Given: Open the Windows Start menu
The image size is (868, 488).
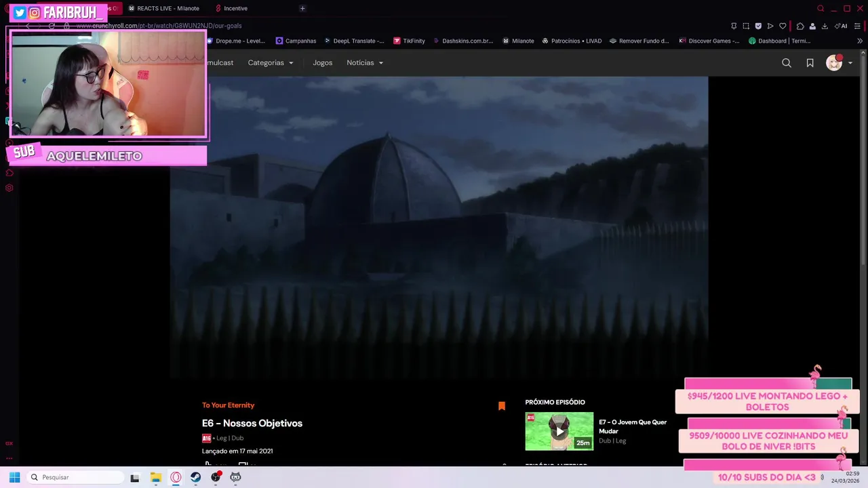Looking at the screenshot, I should coord(14,477).
